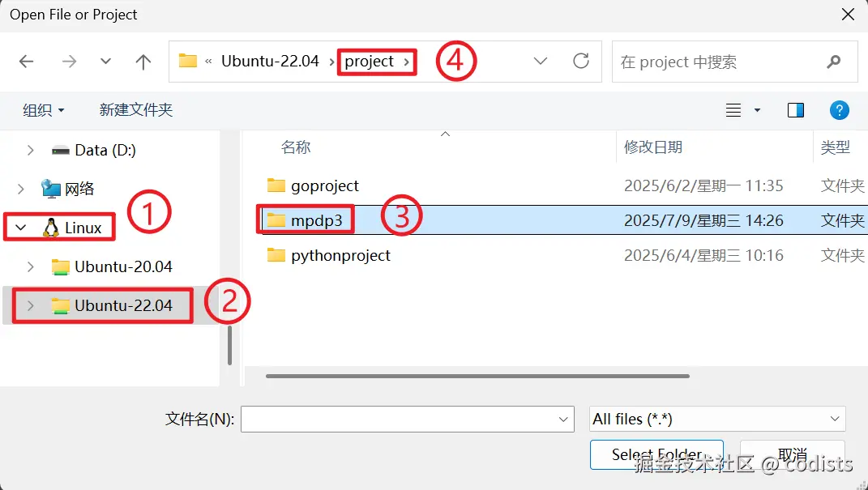Image resolution: width=868 pixels, height=490 pixels.
Task: Click the back navigation arrow
Action: point(27,62)
